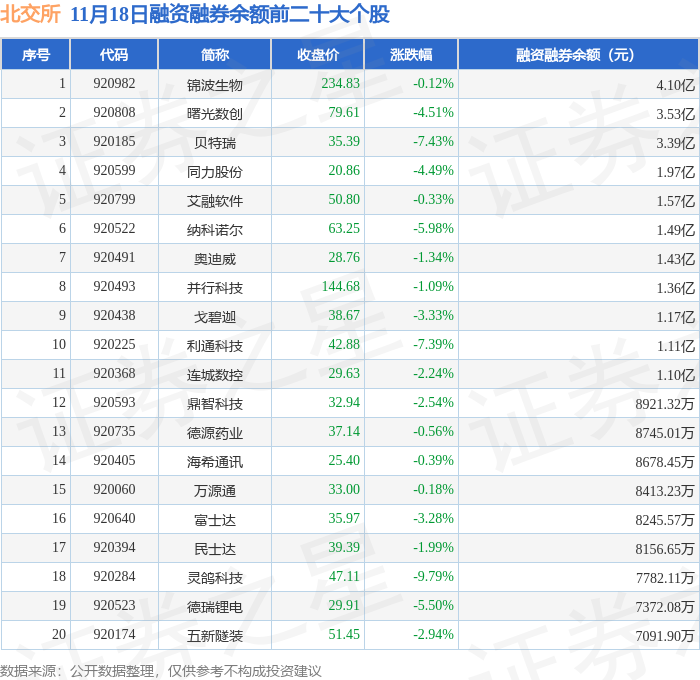
Task: Click the 代码 column header
Action: 114,54
